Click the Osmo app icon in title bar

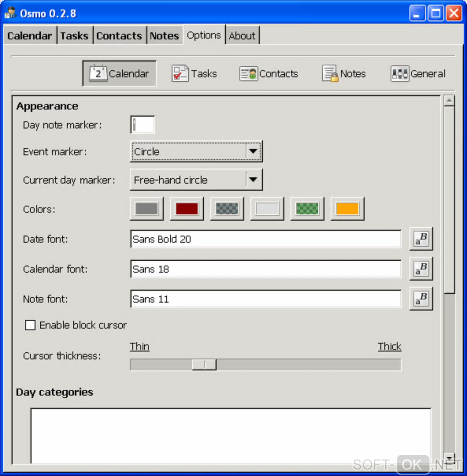point(10,13)
